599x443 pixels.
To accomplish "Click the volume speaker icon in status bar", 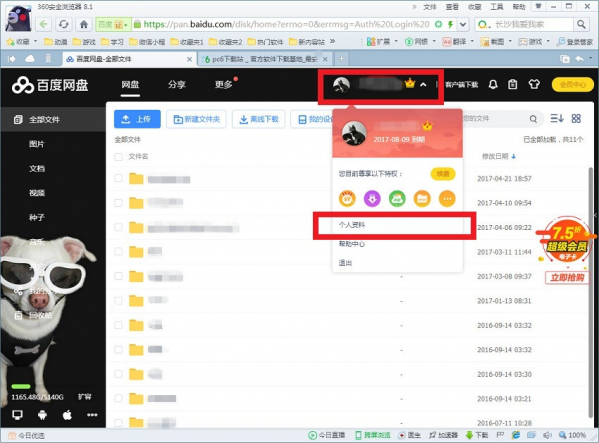I will click(547, 435).
